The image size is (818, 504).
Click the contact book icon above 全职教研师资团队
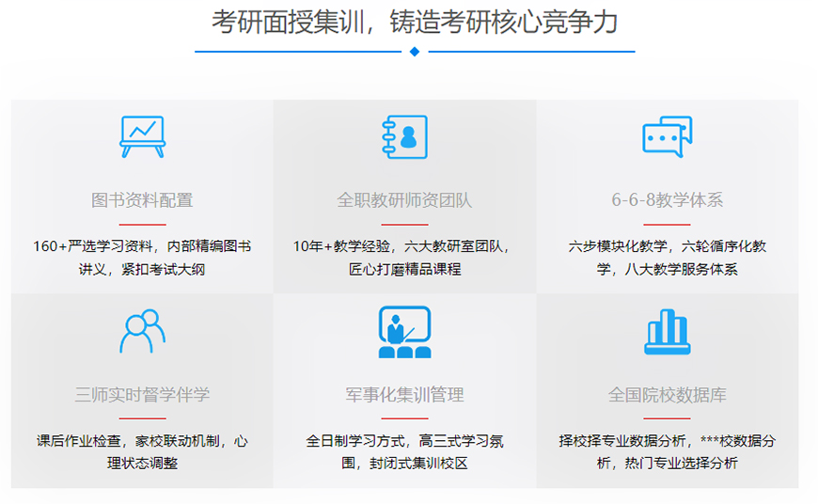click(405, 136)
